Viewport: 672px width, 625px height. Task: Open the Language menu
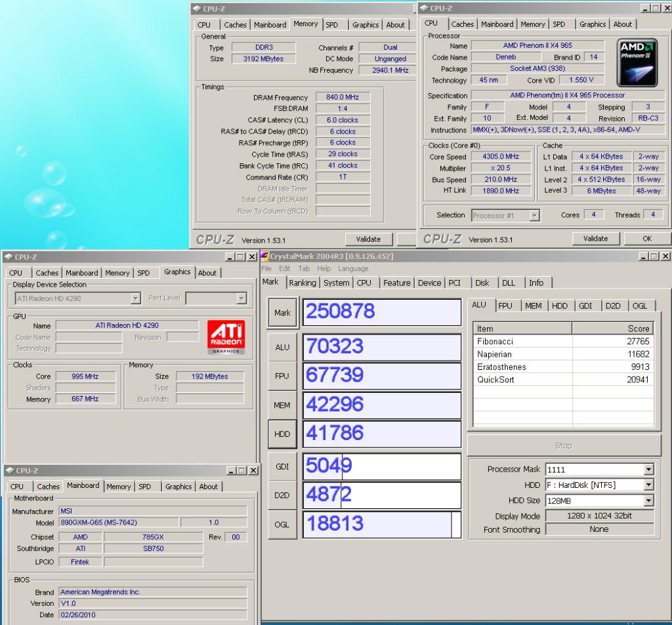353,269
